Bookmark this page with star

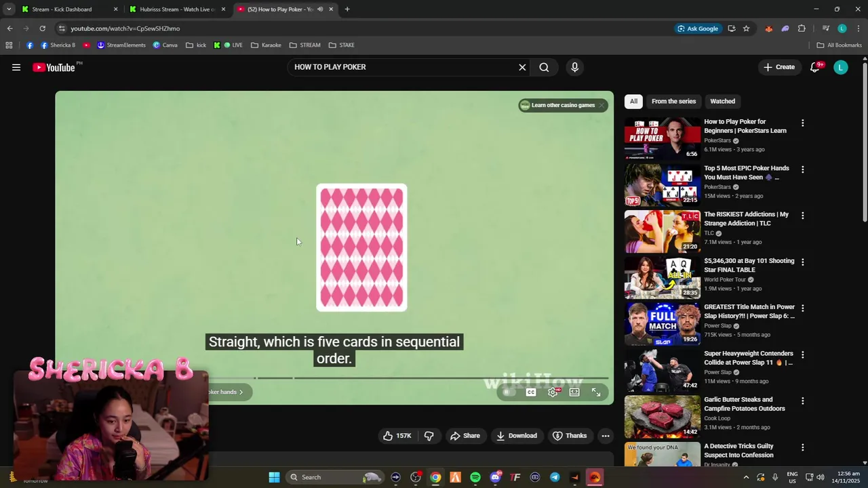pyautogui.click(x=746, y=28)
